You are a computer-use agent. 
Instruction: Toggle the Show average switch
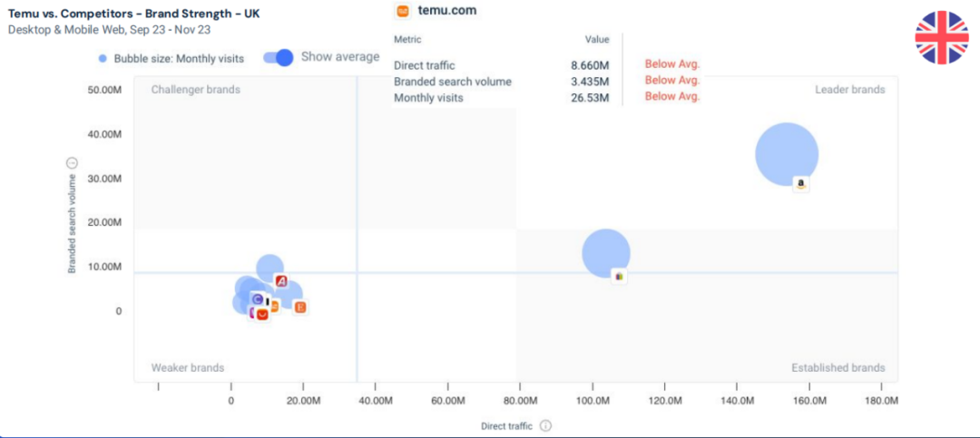click(279, 57)
